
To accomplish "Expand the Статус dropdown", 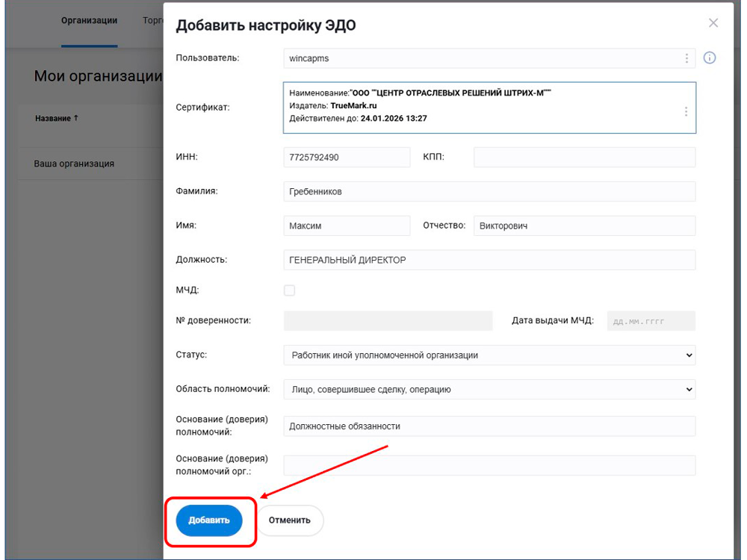I will click(489, 355).
